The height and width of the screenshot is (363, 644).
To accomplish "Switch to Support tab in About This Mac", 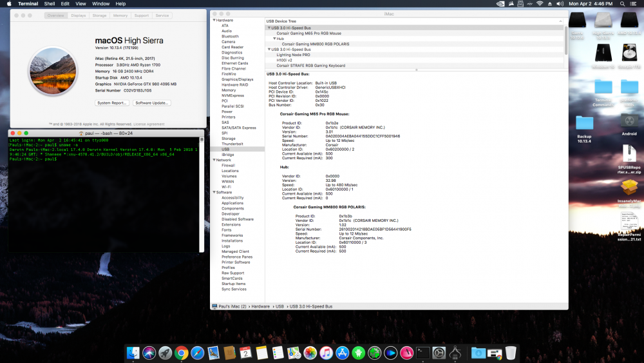I will (142, 15).
